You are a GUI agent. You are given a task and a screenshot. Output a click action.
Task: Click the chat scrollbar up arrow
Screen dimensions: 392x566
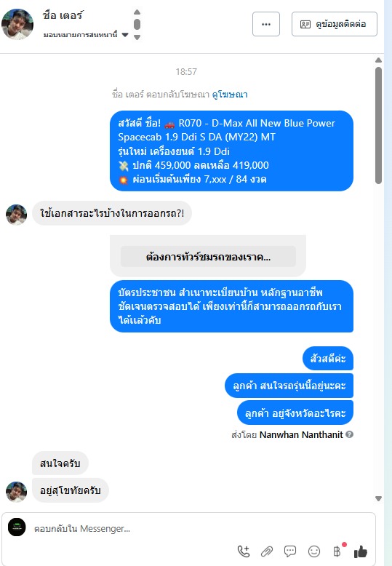(x=378, y=60)
